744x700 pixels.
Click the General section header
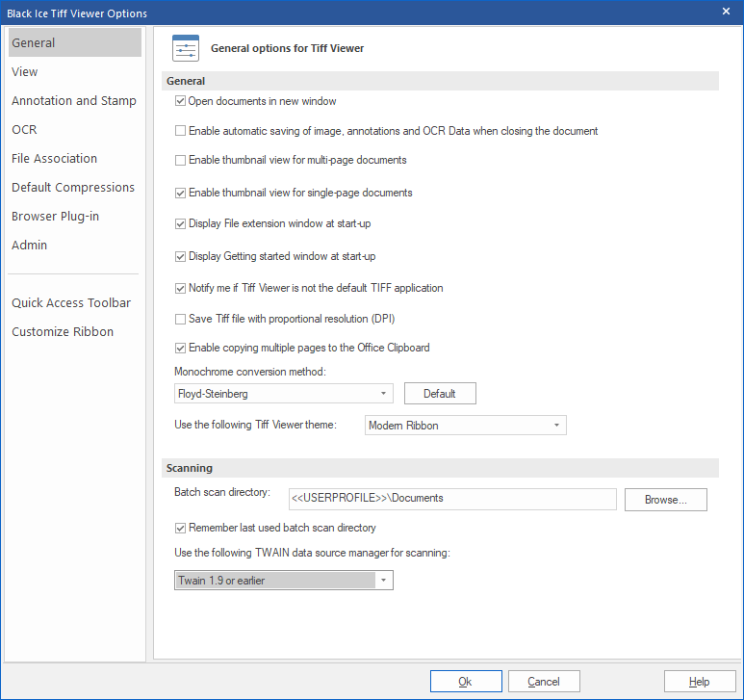click(440, 81)
